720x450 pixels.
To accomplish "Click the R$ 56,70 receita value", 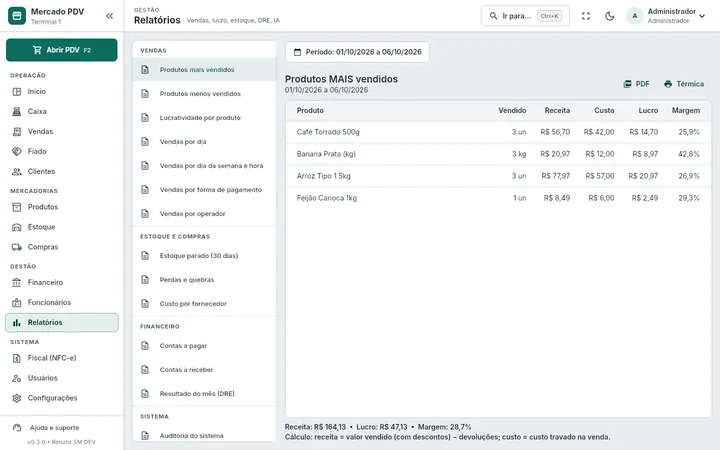I will click(x=555, y=132).
